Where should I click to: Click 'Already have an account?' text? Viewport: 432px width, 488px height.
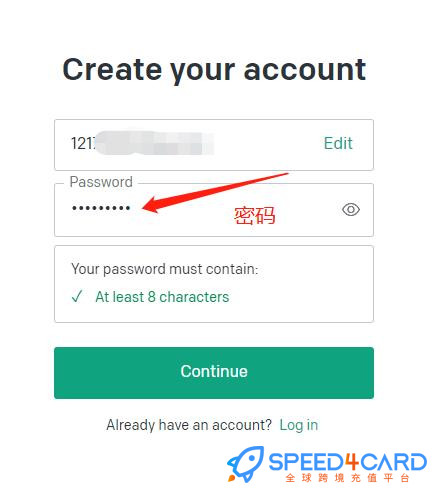pos(189,425)
